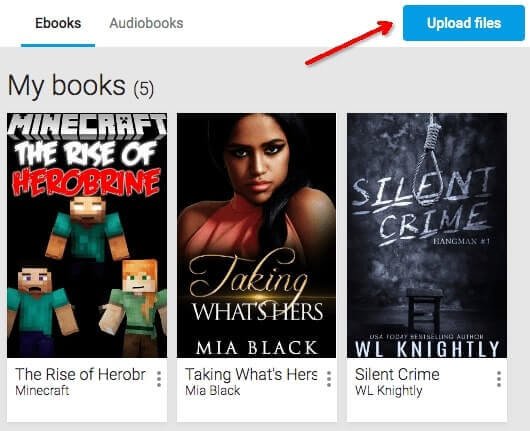Screen dimensions: 530x431
Task: Open three-dot menu for Taking What's Hers
Action: [x=329, y=379]
